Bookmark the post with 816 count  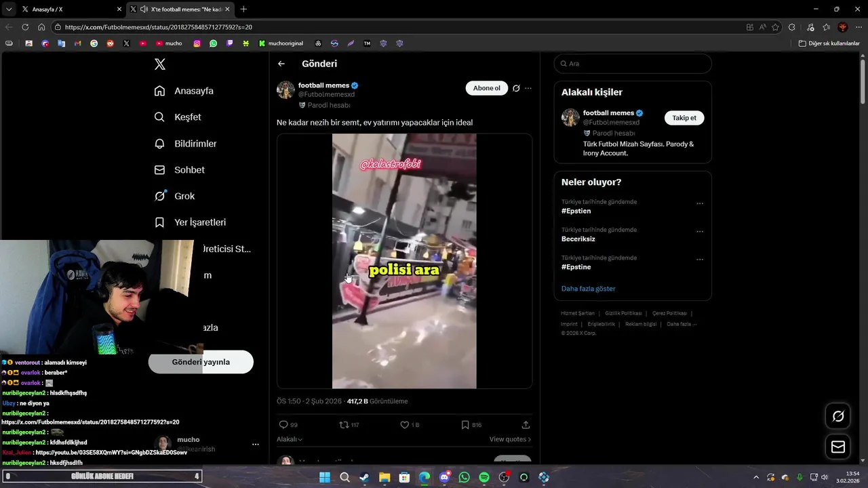[465, 425]
